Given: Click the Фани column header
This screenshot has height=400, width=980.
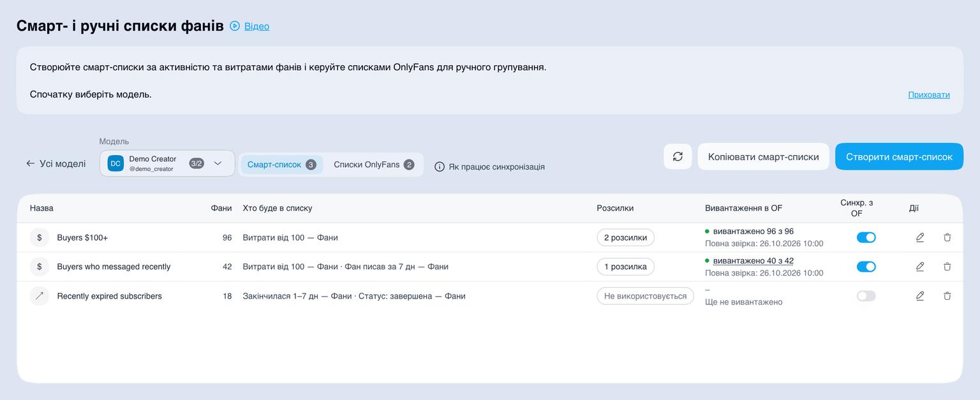Looking at the screenshot, I should (221, 208).
